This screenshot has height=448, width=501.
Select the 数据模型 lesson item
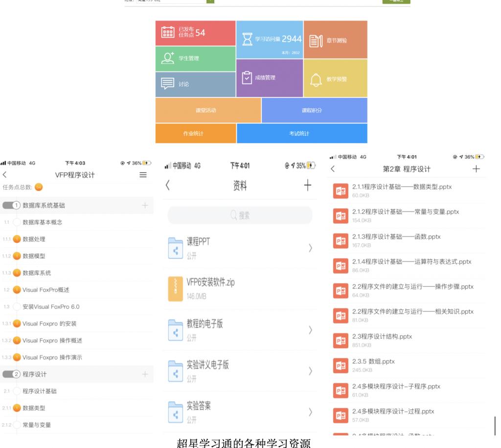pos(34,256)
